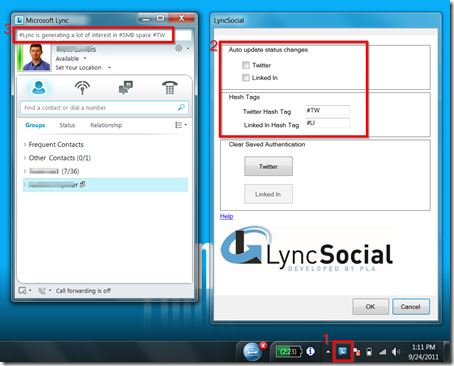Show hidden tray icons arrow

328,352
